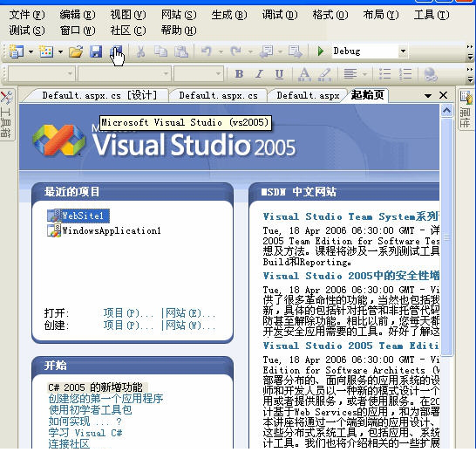Click the start page vertical scrollbar thumb
Image resolution: width=476 pixels, height=466 pixels.
pos(446,237)
